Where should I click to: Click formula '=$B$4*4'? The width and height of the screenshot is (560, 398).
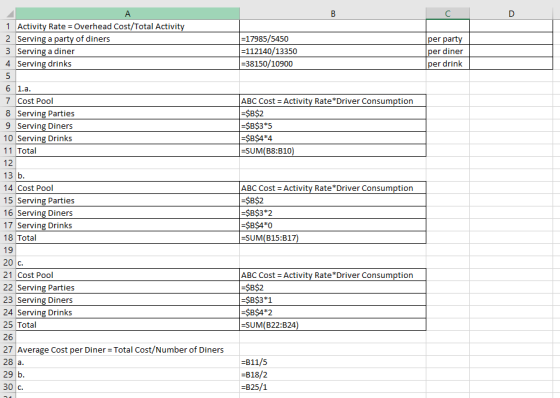point(332,138)
